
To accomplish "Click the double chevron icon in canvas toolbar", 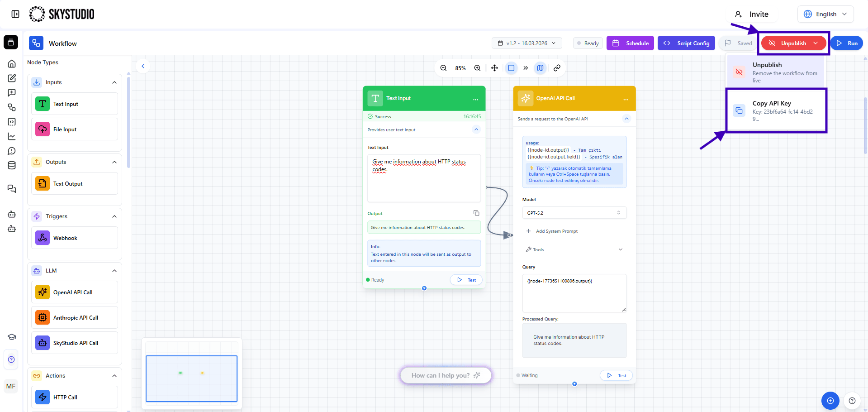I will click(526, 68).
